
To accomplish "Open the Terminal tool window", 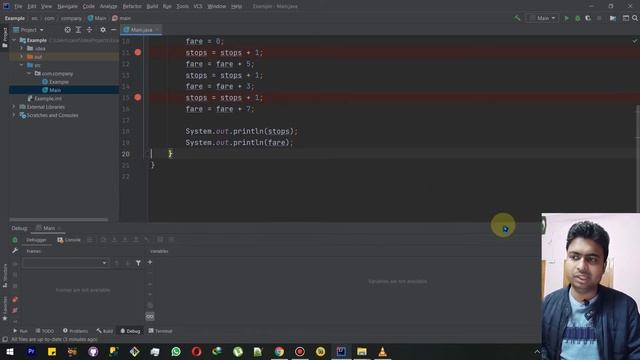I will 160,331.
